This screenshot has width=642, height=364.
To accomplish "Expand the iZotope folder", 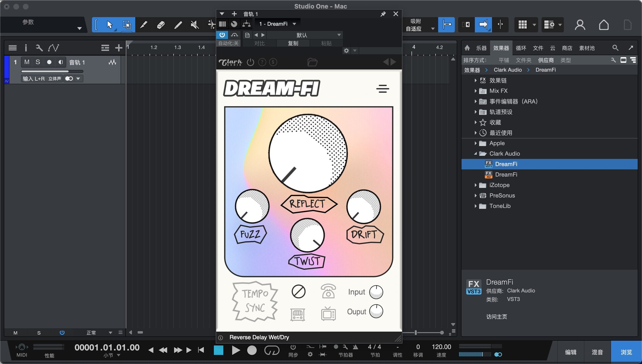I will click(475, 185).
